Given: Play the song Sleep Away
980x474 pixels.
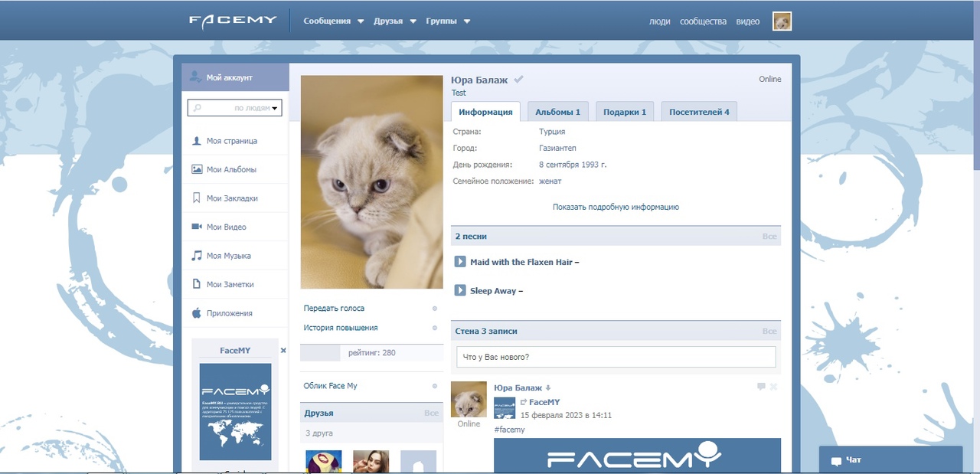Looking at the screenshot, I should [x=460, y=291].
